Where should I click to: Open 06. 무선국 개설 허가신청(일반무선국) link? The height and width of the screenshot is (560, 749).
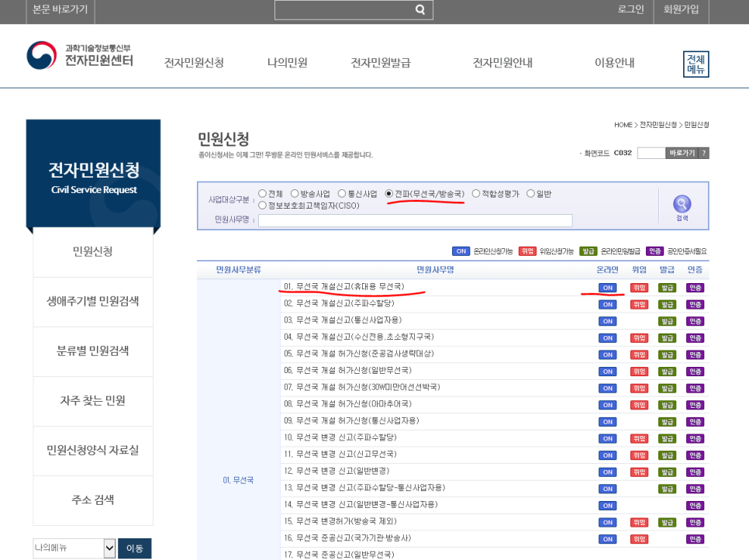347,371
